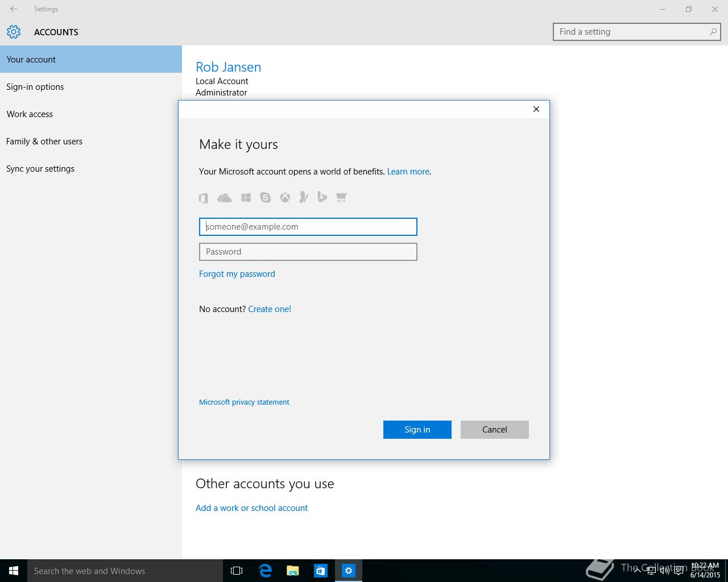Viewport: 728px width, 582px height.
Task: Click the Cancel button
Action: point(495,430)
